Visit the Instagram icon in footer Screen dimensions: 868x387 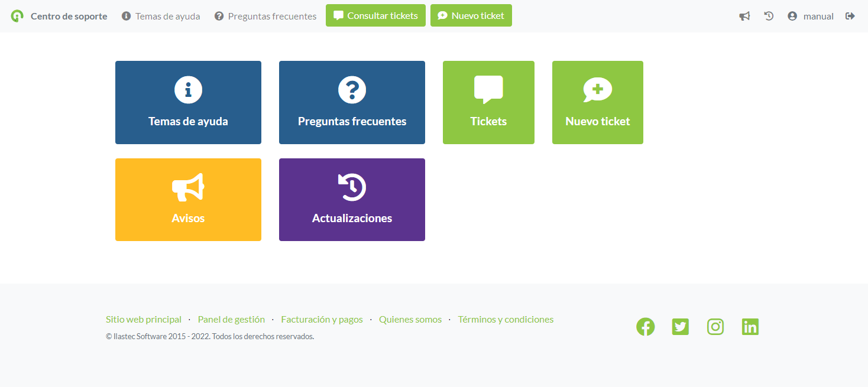[715, 327]
